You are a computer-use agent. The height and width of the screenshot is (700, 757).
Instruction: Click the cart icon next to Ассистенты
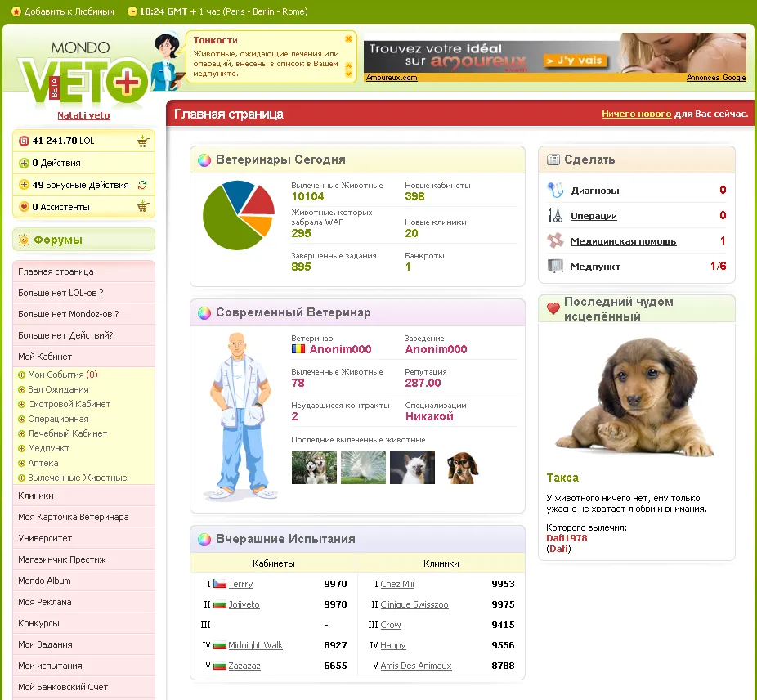[x=143, y=206]
